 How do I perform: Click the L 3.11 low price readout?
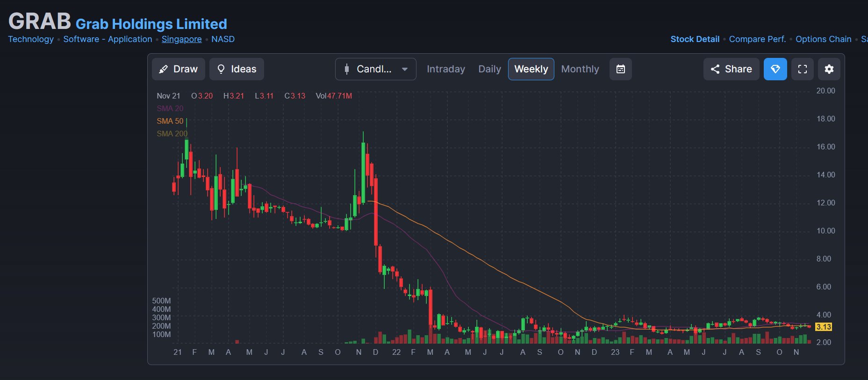pyautogui.click(x=264, y=96)
